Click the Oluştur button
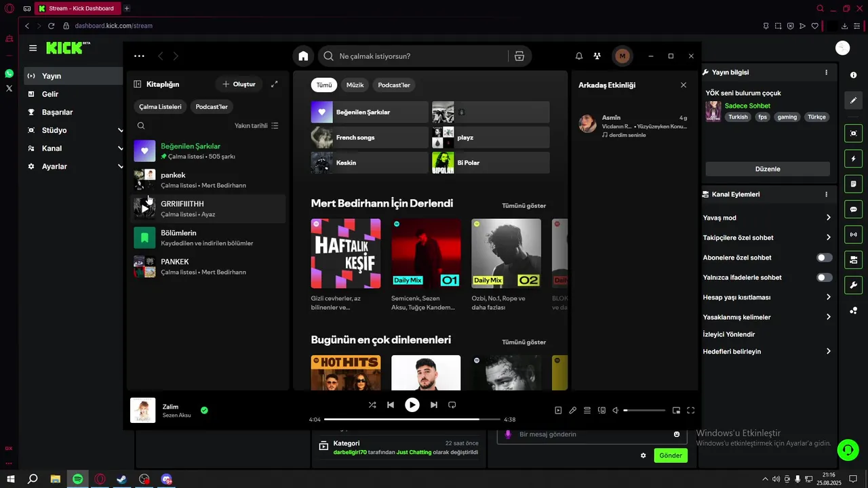Screen dimensions: 868x488 coord(239,84)
